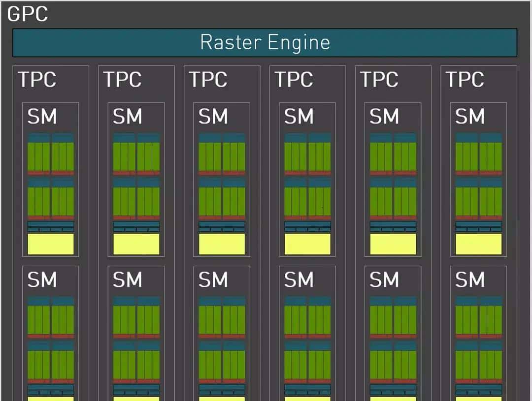The height and width of the screenshot is (401, 532).
Task: Click yellow block in top SM of leftmost TPC
Action: pos(50,244)
